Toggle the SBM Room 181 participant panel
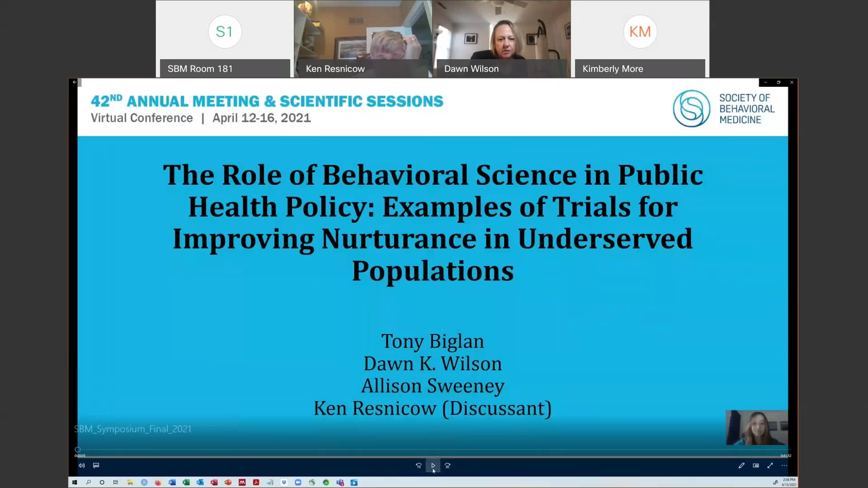Screen dimensions: 868x488 point(225,38)
